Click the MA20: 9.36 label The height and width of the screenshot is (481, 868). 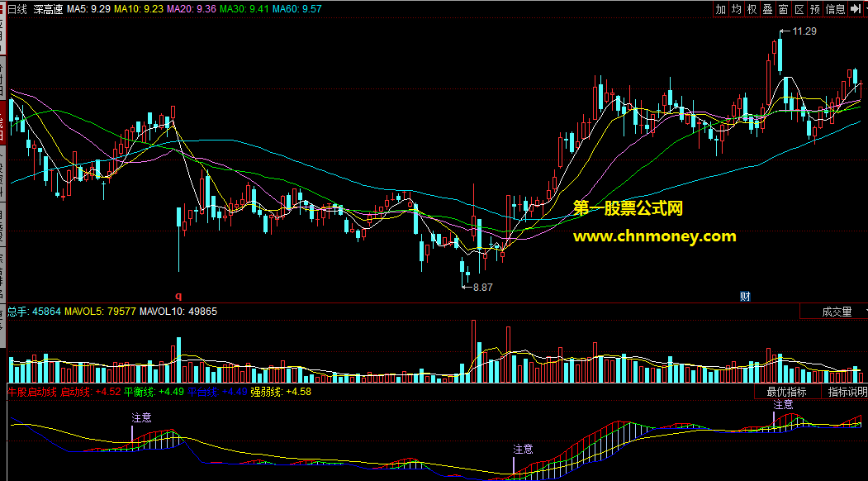coord(191,9)
